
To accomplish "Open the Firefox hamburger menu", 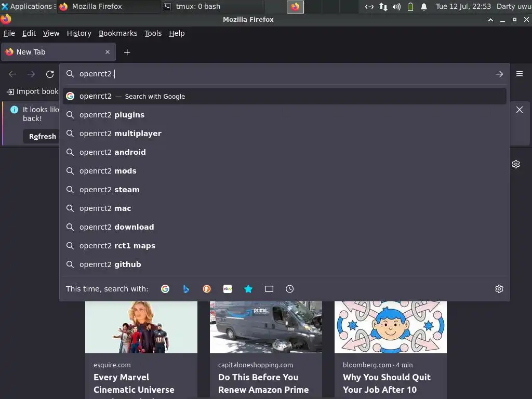I will 520,74.
